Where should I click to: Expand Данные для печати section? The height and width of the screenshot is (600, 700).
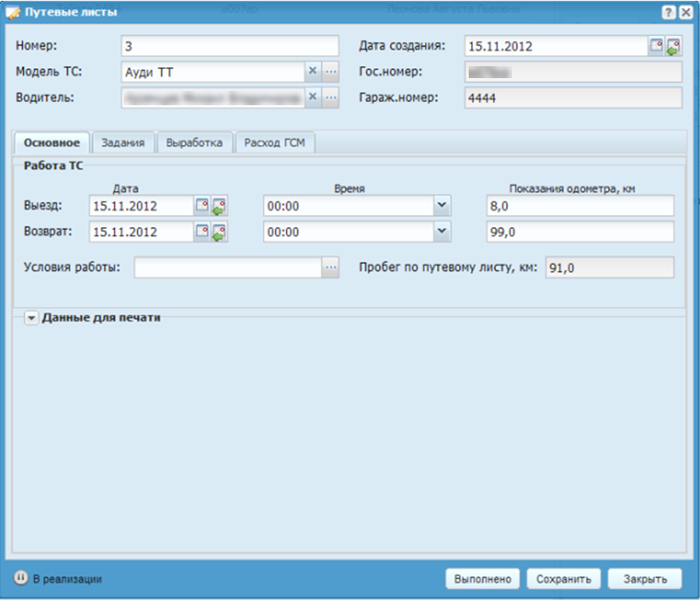pyautogui.click(x=31, y=318)
